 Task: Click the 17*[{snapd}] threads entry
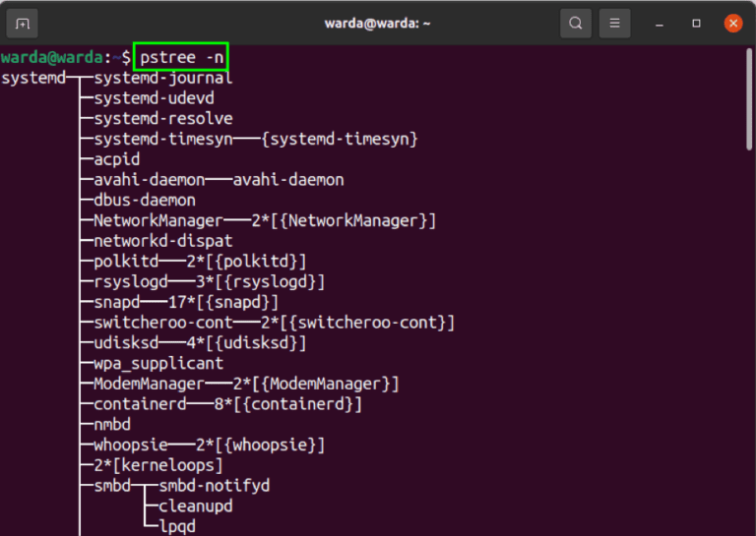(x=223, y=302)
